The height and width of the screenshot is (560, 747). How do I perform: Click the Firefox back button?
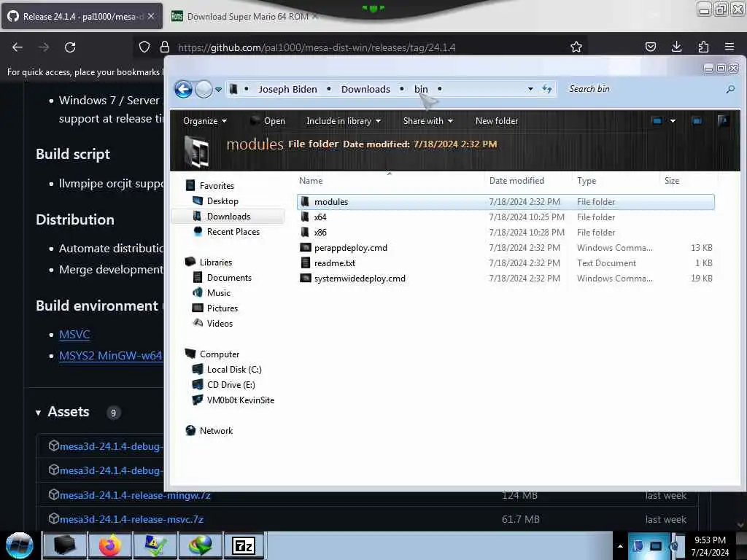pos(18,47)
